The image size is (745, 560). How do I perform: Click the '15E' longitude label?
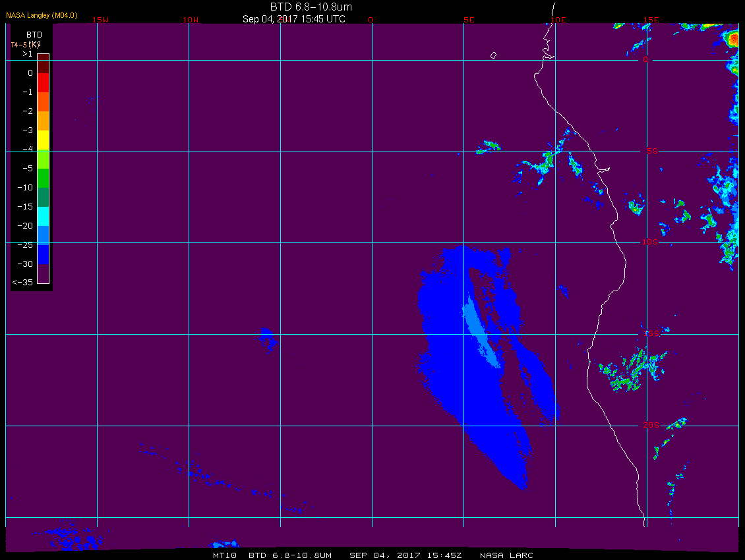point(651,20)
